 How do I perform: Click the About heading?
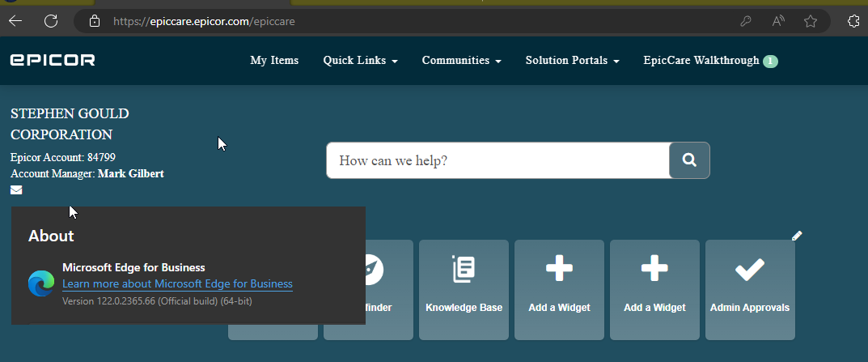pyautogui.click(x=51, y=236)
